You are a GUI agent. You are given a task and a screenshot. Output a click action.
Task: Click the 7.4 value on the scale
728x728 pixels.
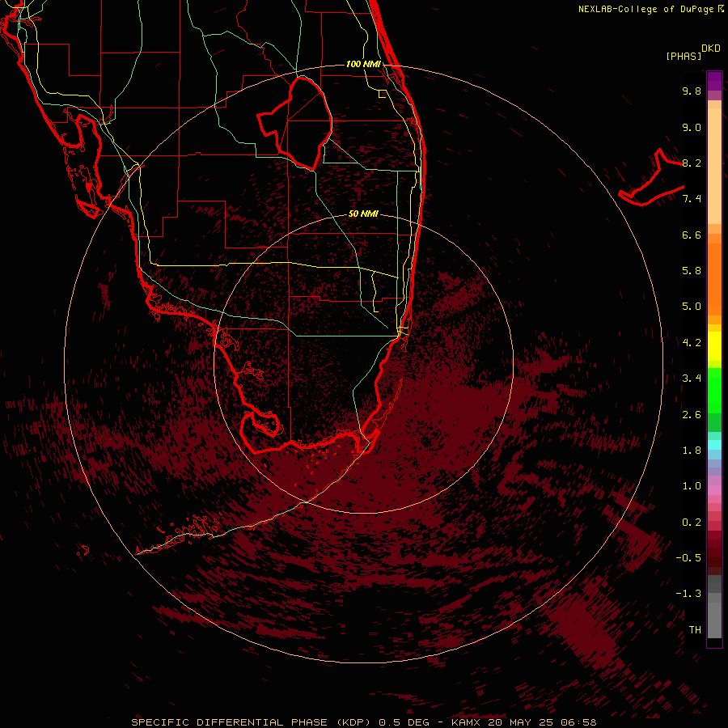[692, 199]
